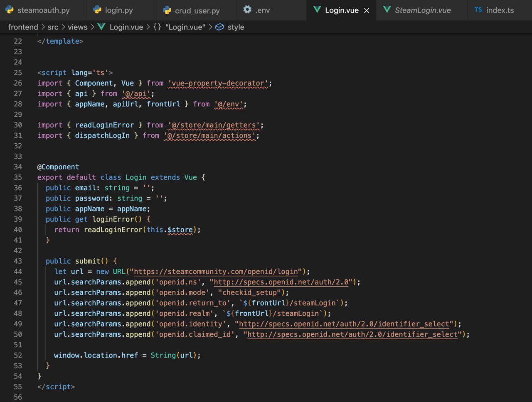Click line number 52 in the gutter
The image size is (532, 402).
(18, 355)
